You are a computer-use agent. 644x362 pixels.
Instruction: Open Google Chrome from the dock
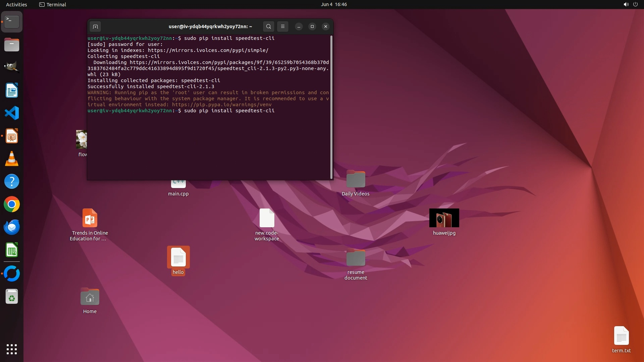pos(12,204)
